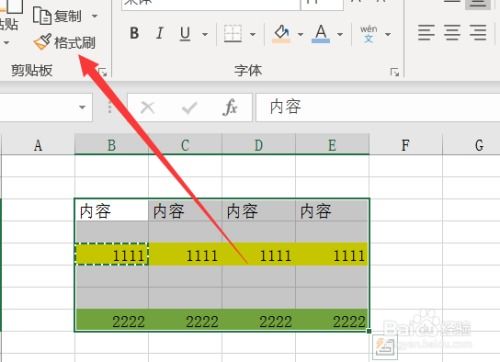
Task: Click the phonetic guide wén icon
Action: point(368,34)
